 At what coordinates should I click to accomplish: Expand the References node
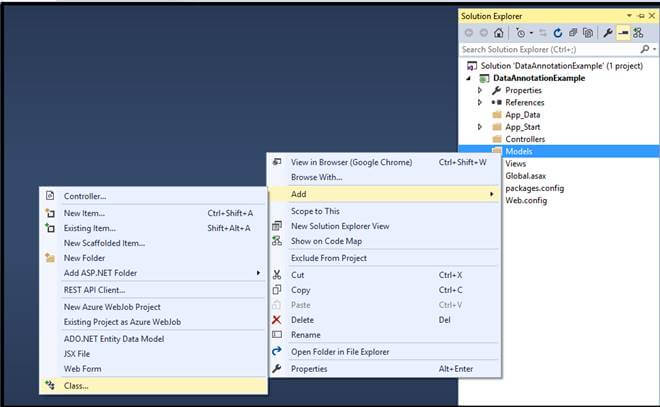click(480, 102)
